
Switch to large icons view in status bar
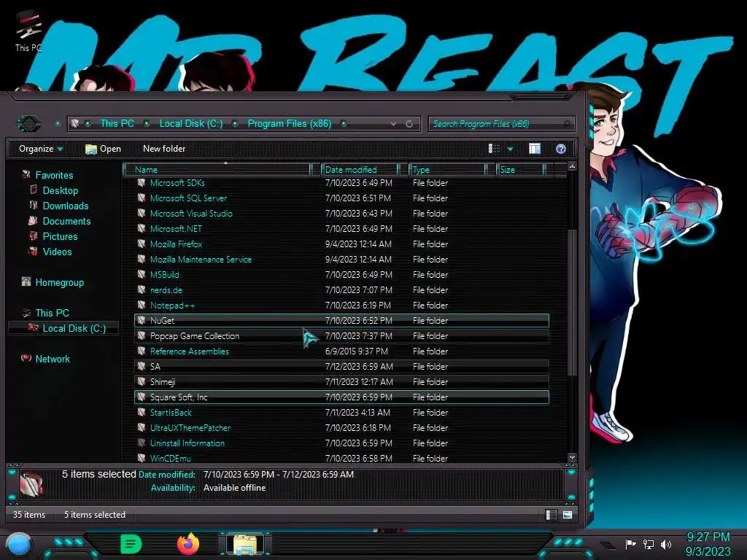[x=567, y=515]
